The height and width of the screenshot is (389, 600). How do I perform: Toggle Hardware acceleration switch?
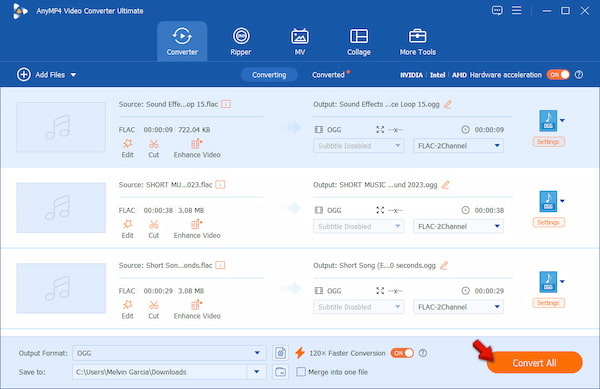[558, 75]
